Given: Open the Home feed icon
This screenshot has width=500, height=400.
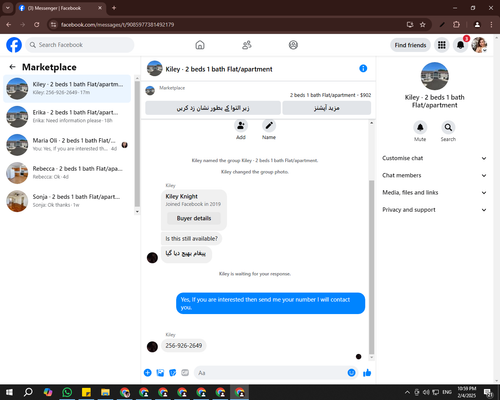Looking at the screenshot, I should tap(200, 45).
